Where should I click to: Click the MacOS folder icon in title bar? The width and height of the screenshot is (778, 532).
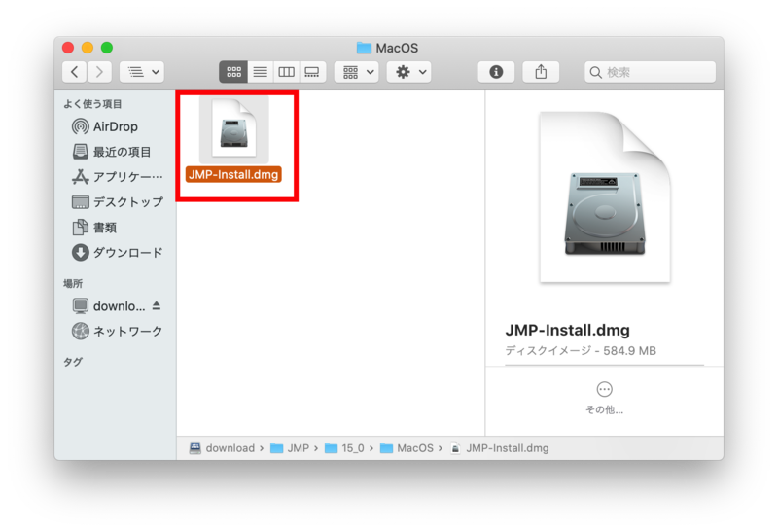(364, 48)
